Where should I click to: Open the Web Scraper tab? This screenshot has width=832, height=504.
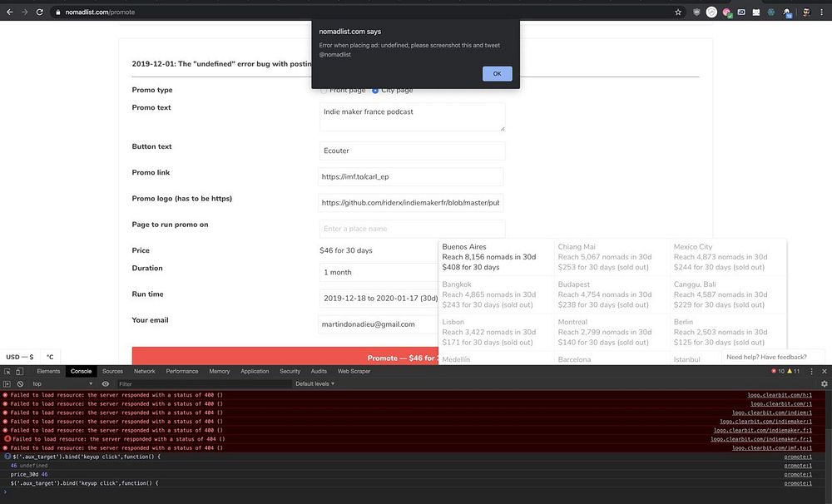(x=354, y=372)
